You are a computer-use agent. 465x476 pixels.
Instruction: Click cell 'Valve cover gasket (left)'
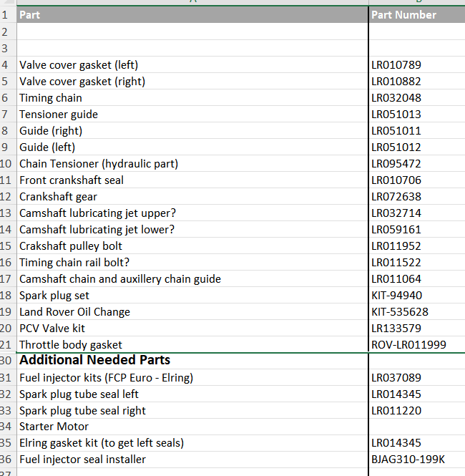click(192, 64)
